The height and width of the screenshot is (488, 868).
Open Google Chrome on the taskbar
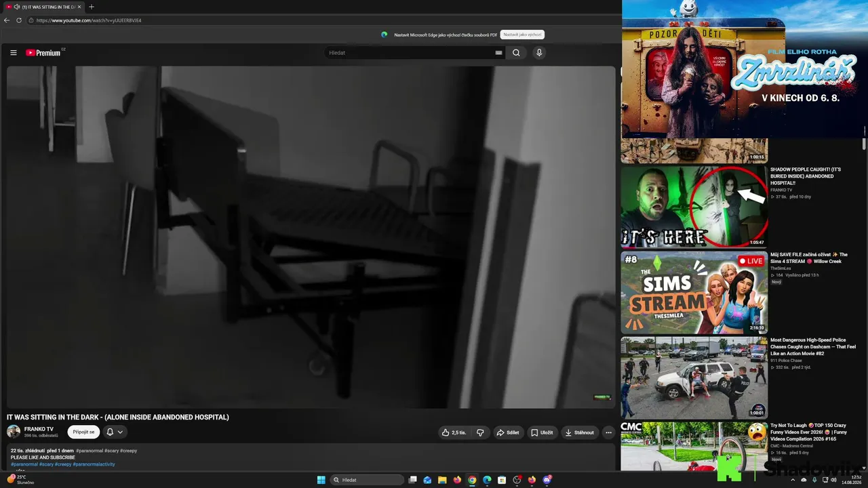point(472,480)
